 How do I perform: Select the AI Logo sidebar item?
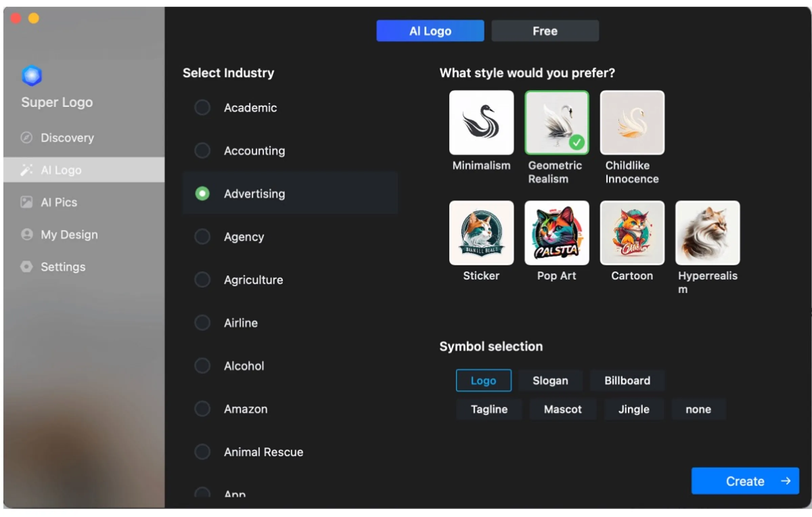62,170
